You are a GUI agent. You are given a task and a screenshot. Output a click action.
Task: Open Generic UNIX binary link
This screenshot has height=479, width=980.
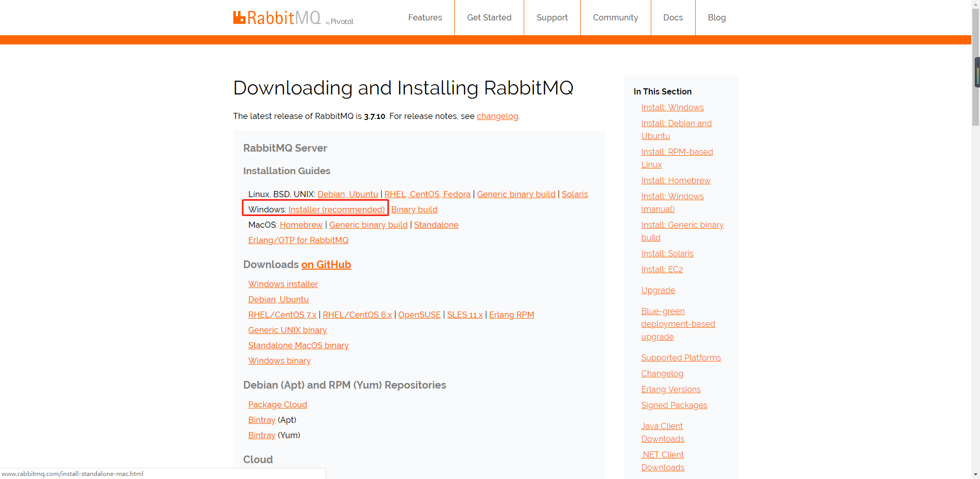pos(287,330)
